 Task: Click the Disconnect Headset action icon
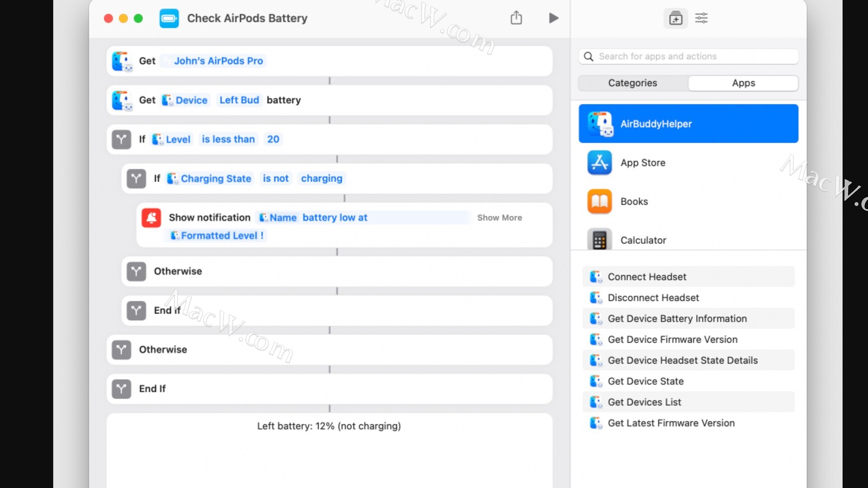point(596,297)
